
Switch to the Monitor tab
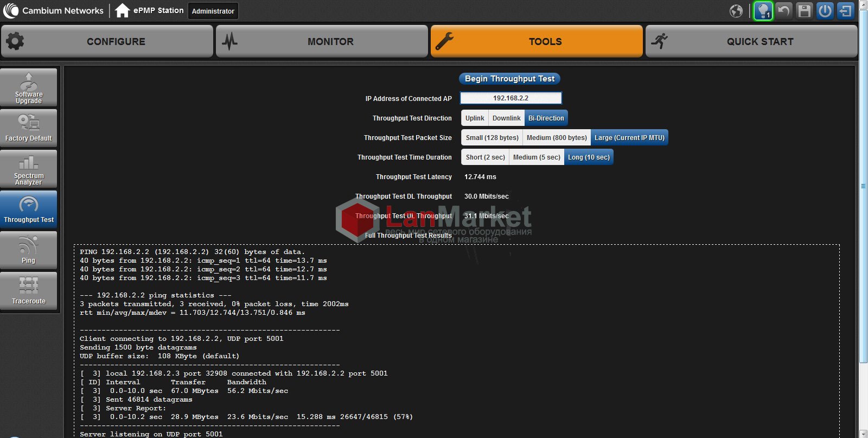322,41
